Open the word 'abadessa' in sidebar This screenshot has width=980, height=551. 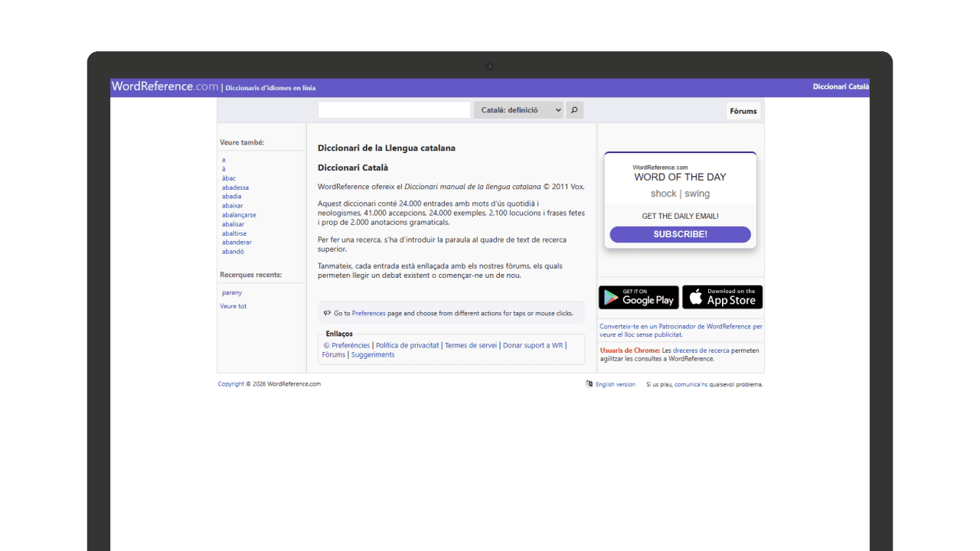coord(235,187)
